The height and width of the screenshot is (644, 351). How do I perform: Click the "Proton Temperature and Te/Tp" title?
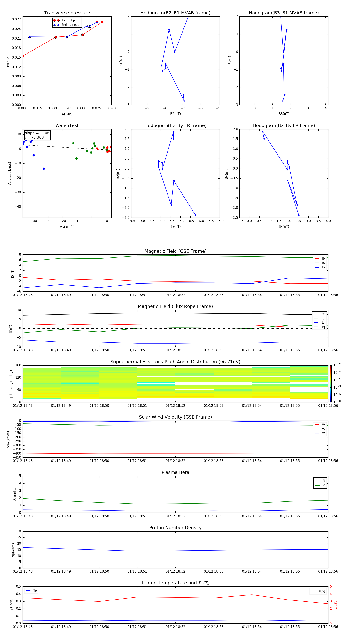coord(175,583)
